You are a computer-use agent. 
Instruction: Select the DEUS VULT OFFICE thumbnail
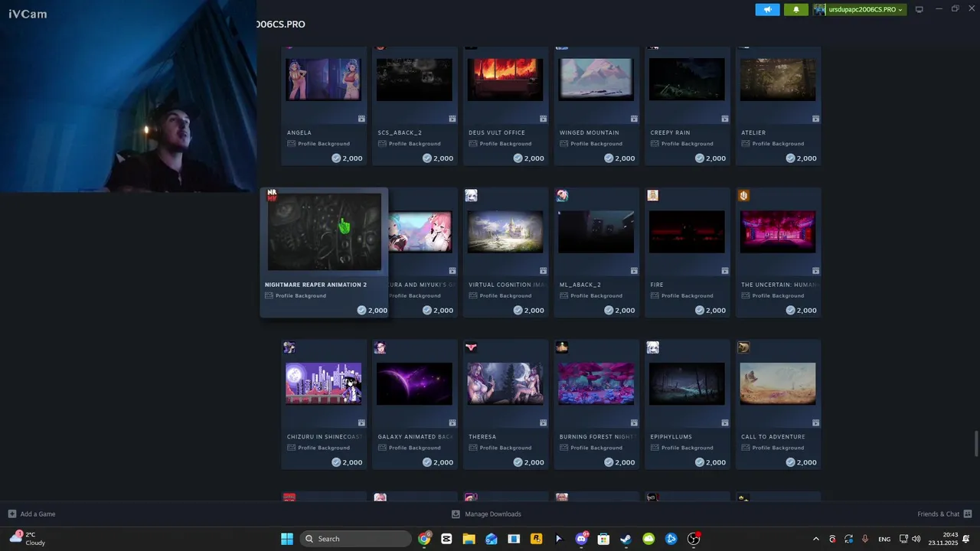505,80
